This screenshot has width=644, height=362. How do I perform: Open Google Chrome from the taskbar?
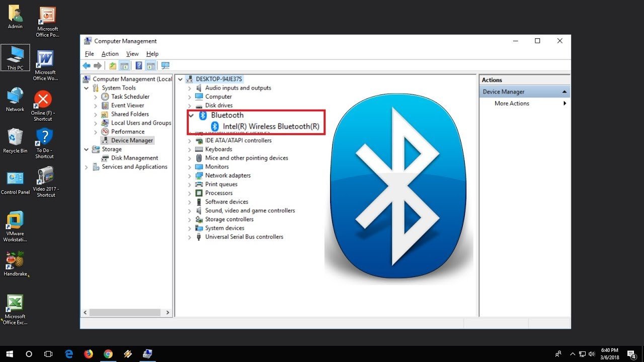[x=108, y=354]
